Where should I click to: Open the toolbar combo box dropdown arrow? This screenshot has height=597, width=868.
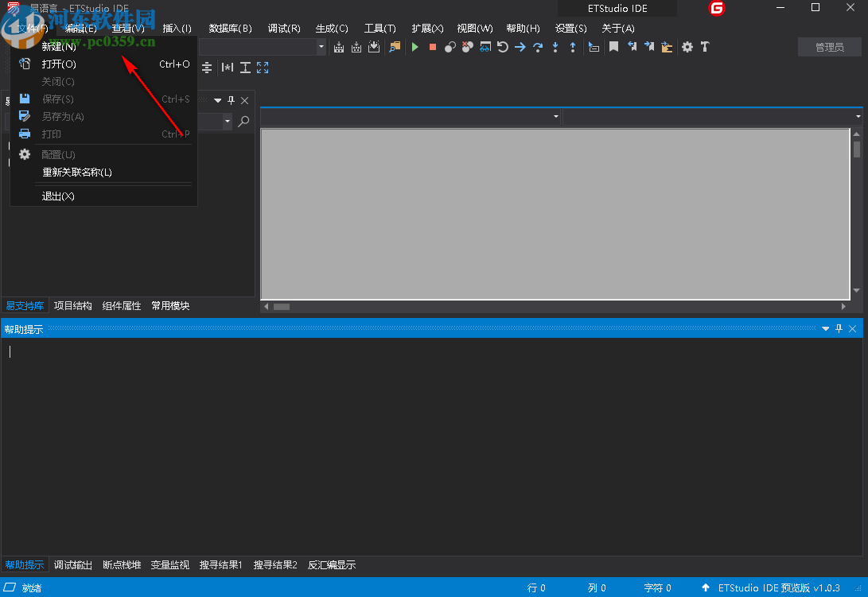point(320,47)
